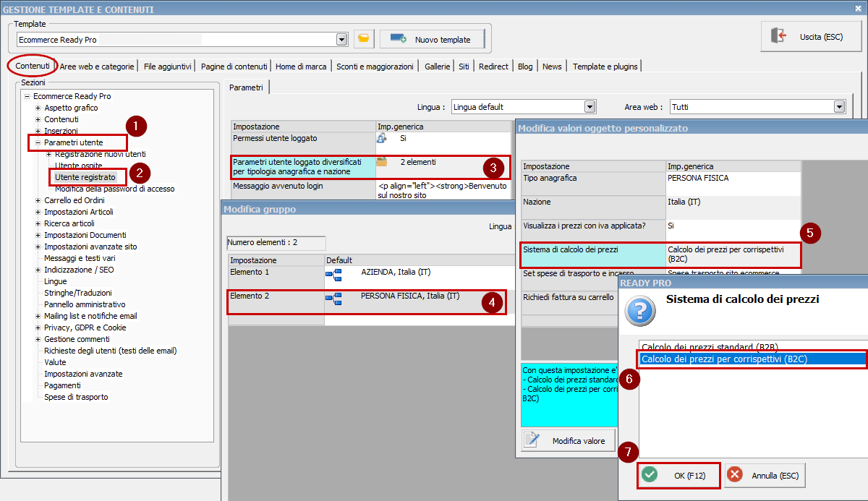The height and width of the screenshot is (501, 868).
Task: Select Richieste degli utenti (testi delle email)
Action: pyautogui.click(x=111, y=351)
